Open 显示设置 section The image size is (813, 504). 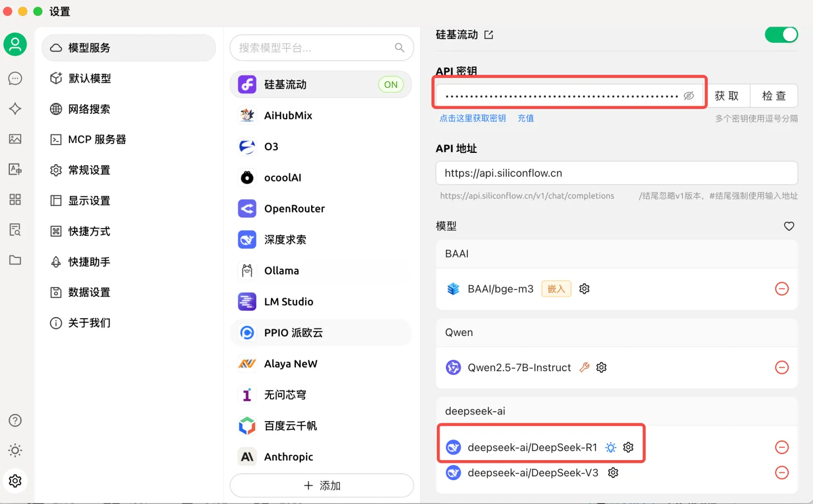pyautogui.click(x=128, y=201)
